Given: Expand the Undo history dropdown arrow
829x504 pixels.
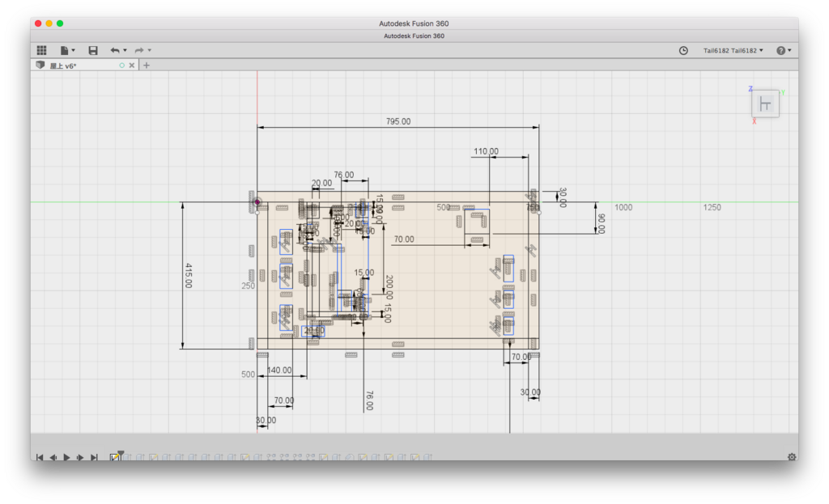Looking at the screenshot, I should tap(125, 50).
